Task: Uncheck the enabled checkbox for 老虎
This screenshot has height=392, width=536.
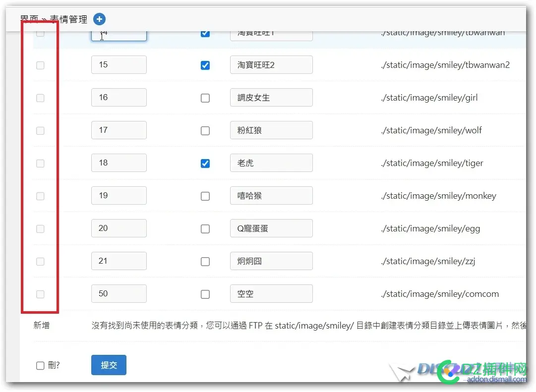Action: 205,164
